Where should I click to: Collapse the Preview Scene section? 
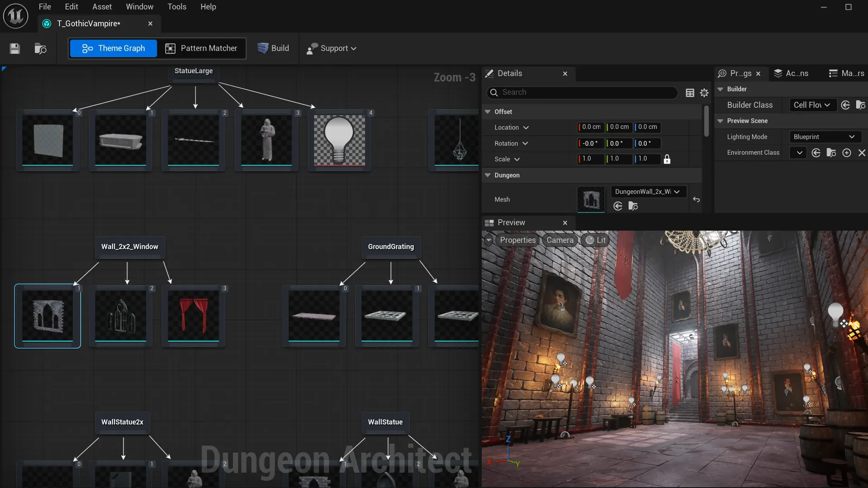(x=721, y=121)
